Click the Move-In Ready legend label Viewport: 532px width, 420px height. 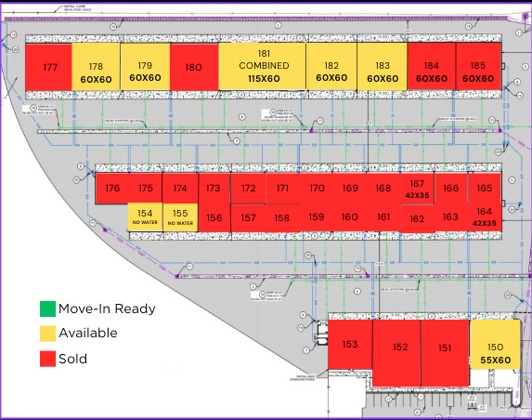coord(107,309)
